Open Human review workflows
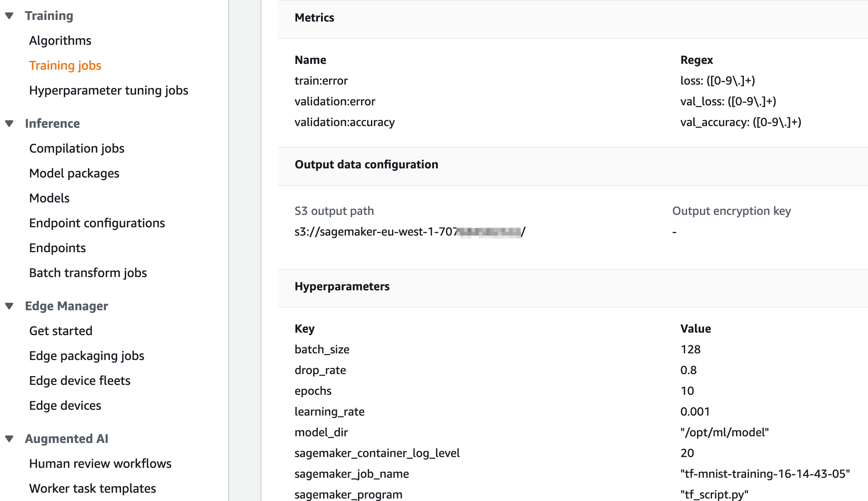868x501 pixels. tap(100, 464)
